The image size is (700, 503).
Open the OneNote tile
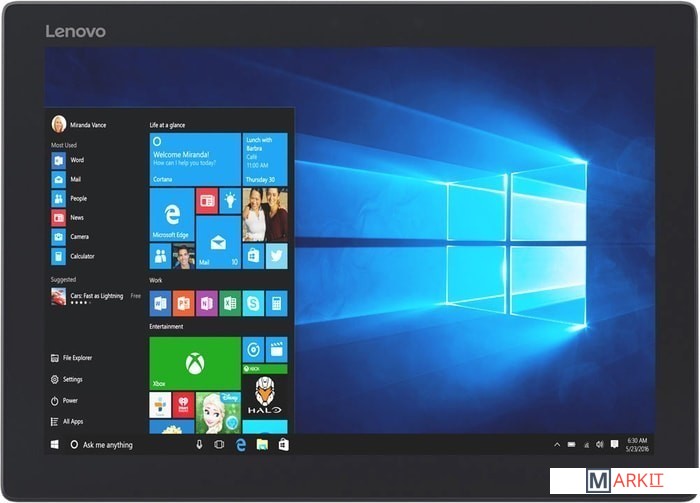point(207,303)
